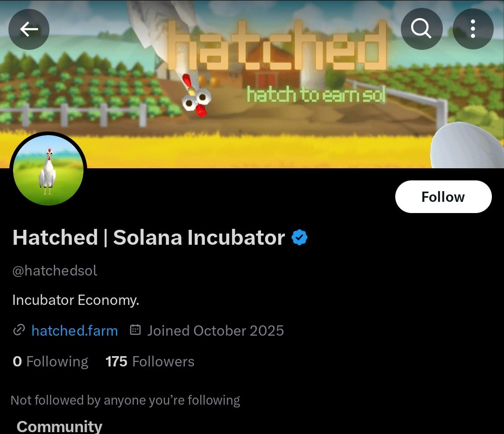Tap the white egg in banner corner

467,147
